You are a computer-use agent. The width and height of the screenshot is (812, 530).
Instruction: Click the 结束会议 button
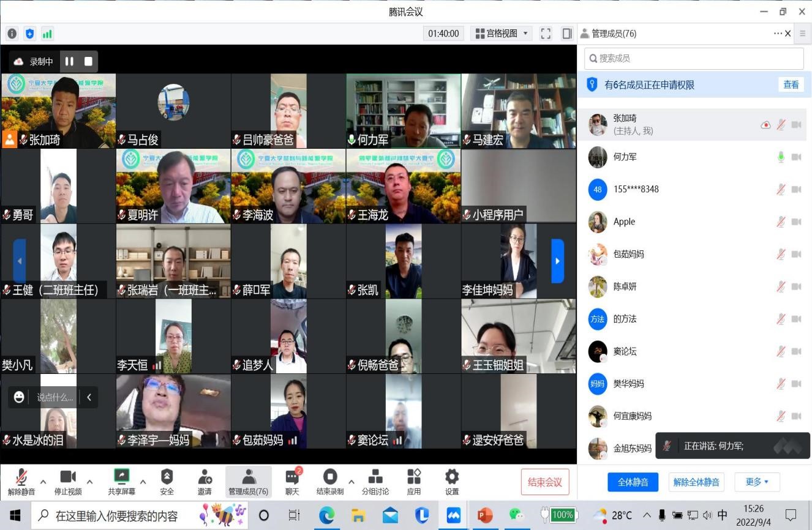point(545,482)
